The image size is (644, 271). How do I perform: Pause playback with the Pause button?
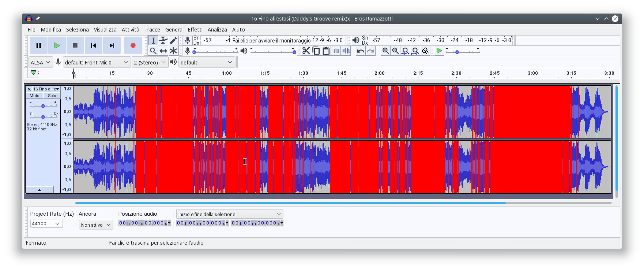tap(38, 45)
